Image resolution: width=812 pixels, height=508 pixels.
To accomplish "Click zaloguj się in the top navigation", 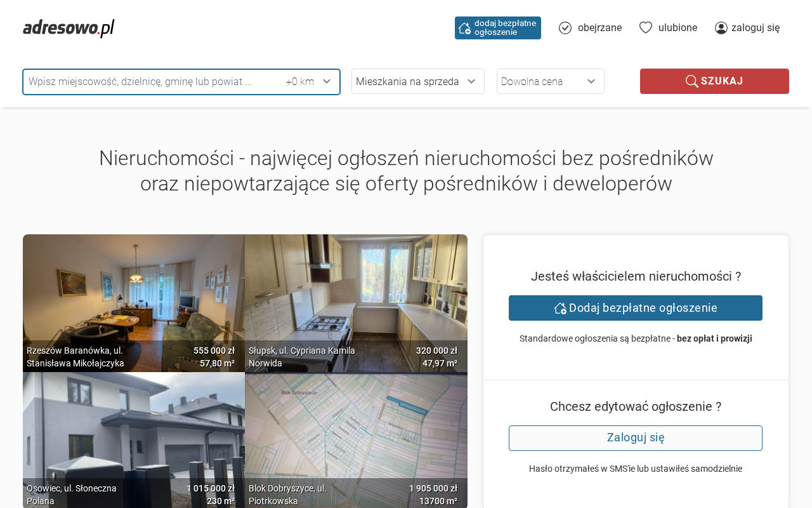I will pyautogui.click(x=755, y=28).
